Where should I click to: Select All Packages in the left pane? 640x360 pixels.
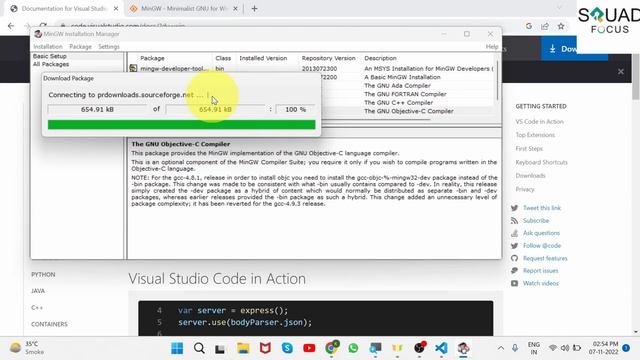(x=51, y=64)
